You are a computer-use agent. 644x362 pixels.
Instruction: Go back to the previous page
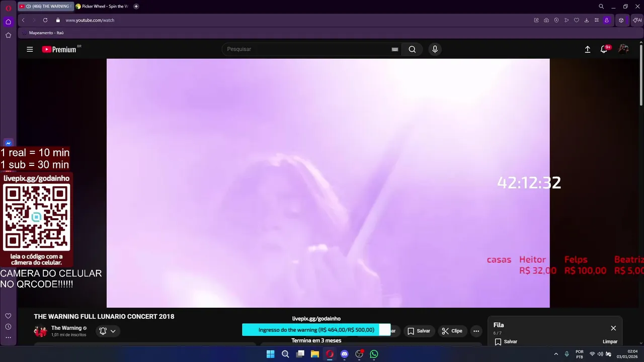coord(23,20)
